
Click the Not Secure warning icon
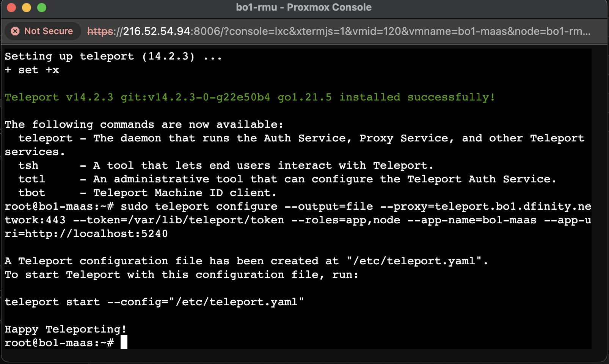click(15, 31)
